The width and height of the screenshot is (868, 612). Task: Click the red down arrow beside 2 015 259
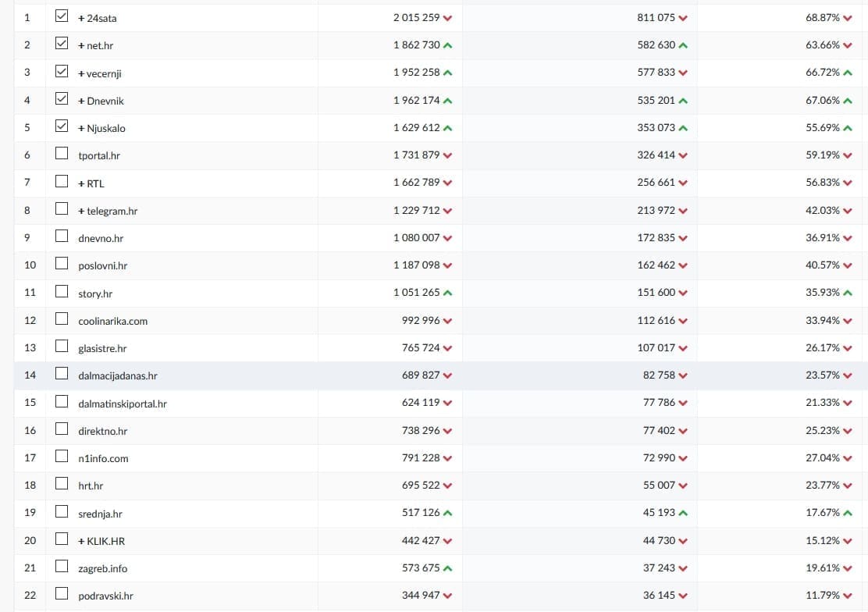(447, 18)
